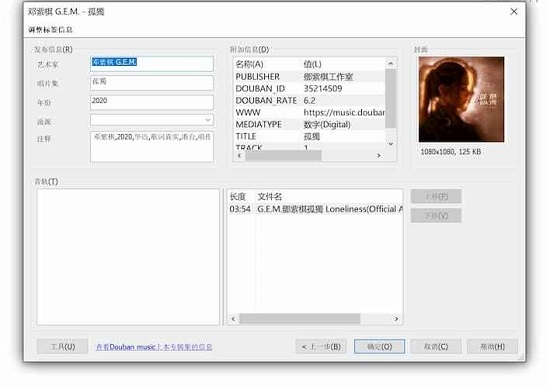Screen dimensions: 550x386
Task: Click file list scroll-right arrow
Action: pyautogui.click(x=396, y=319)
